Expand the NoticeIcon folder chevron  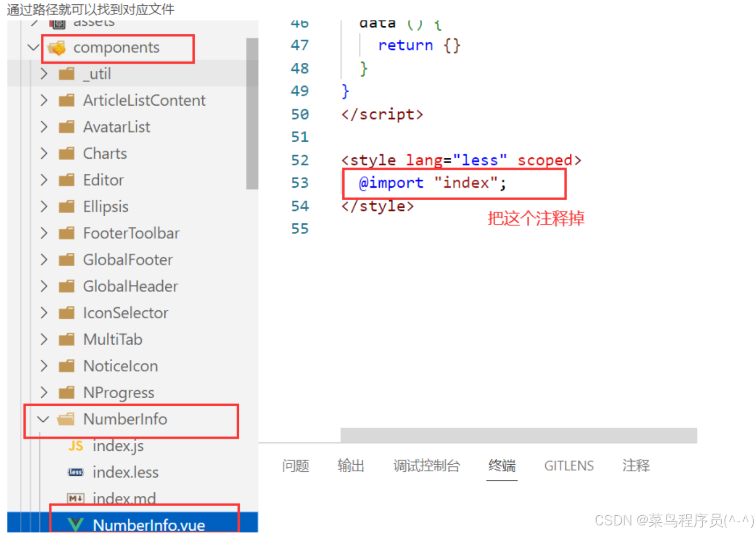click(x=44, y=366)
